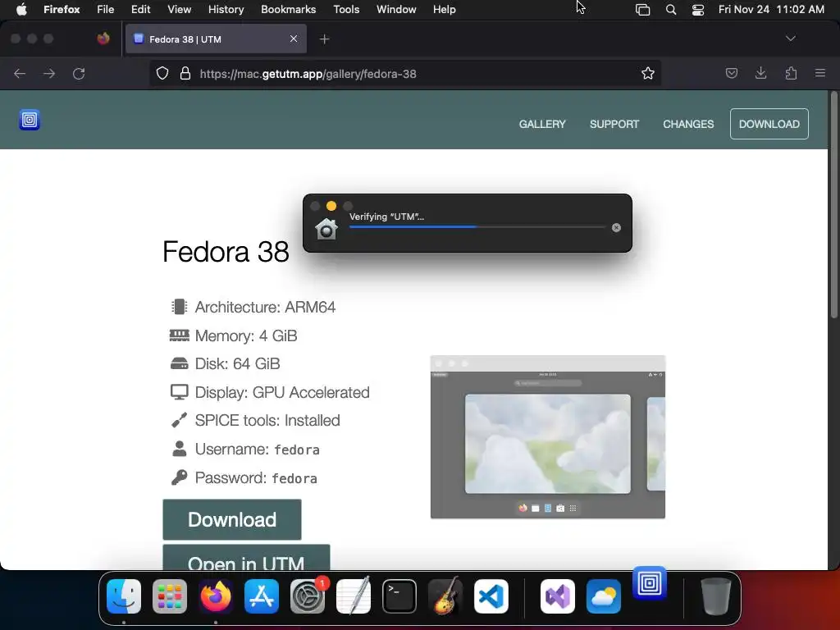Image resolution: width=840 pixels, height=630 pixels.
Task: Open the Trash in the Dock
Action: pyautogui.click(x=715, y=596)
